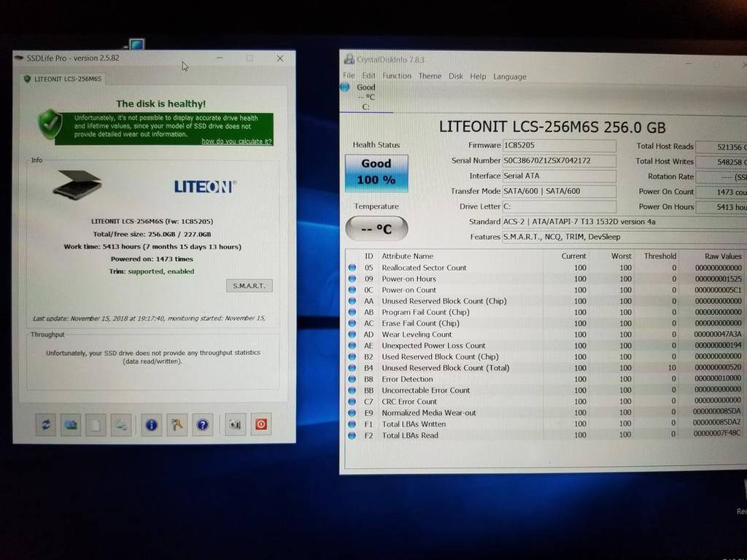The width and height of the screenshot is (747, 560).
Task: Open the File menu in CrystalDiskInfo
Action: (349, 75)
